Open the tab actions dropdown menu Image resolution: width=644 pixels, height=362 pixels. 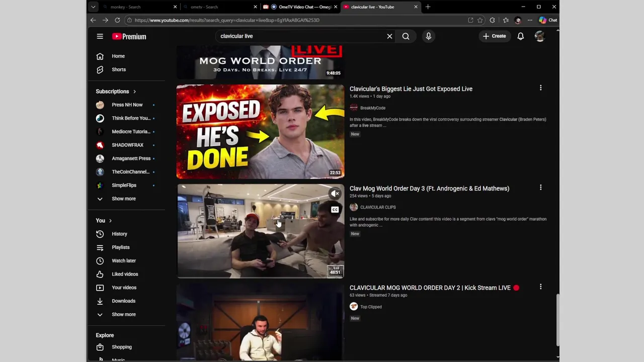click(x=93, y=7)
